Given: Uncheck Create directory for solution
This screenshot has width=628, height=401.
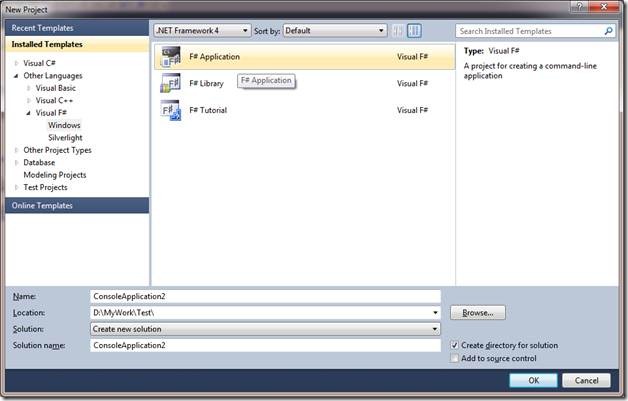Looking at the screenshot, I should pos(455,345).
